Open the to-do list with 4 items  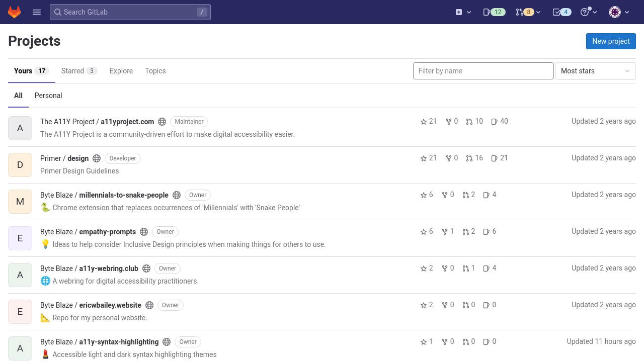click(561, 12)
